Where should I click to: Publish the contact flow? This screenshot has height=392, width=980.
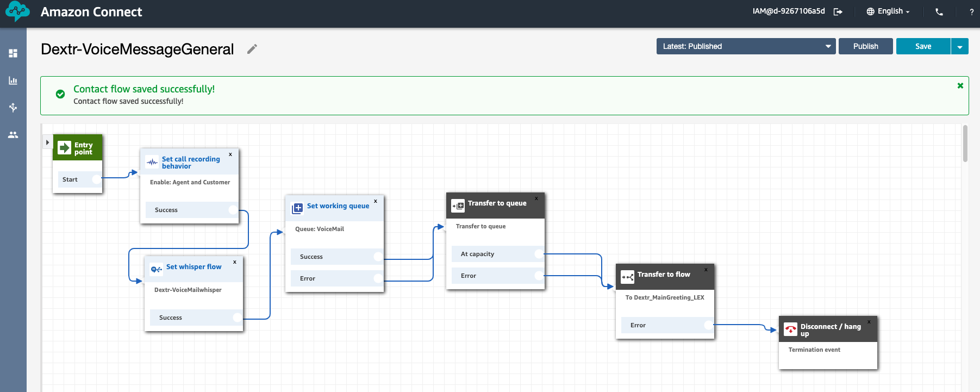[x=865, y=46]
